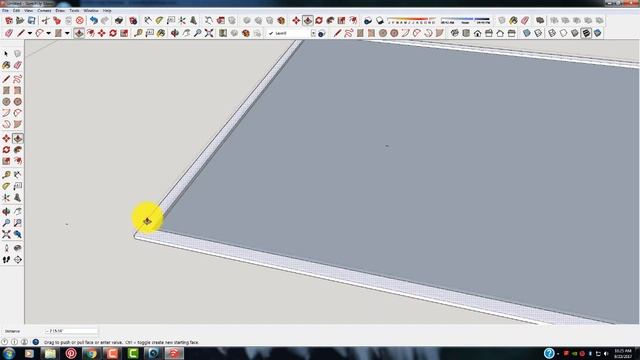The width and height of the screenshot is (640, 360).
Task: Save the model with the floppy icon
Action: coord(31,20)
